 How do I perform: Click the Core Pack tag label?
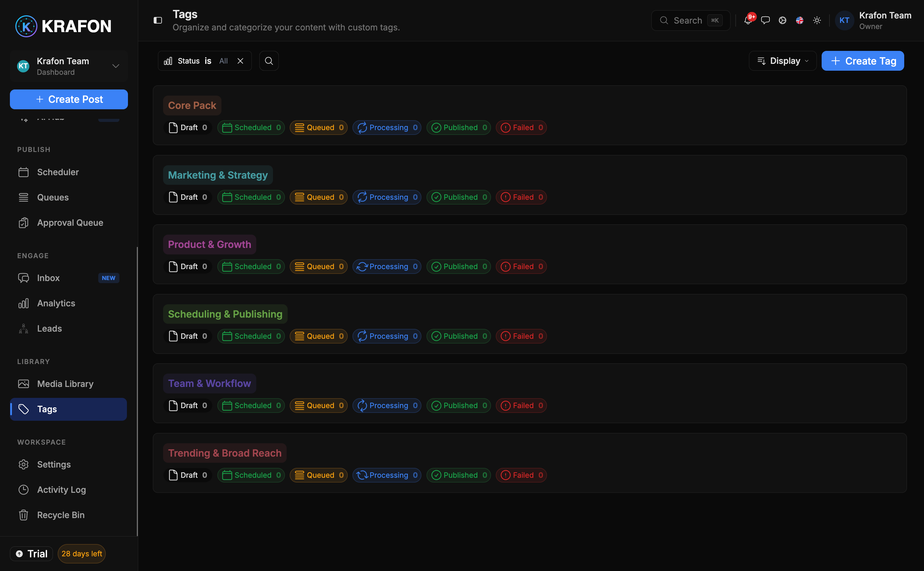(x=192, y=106)
